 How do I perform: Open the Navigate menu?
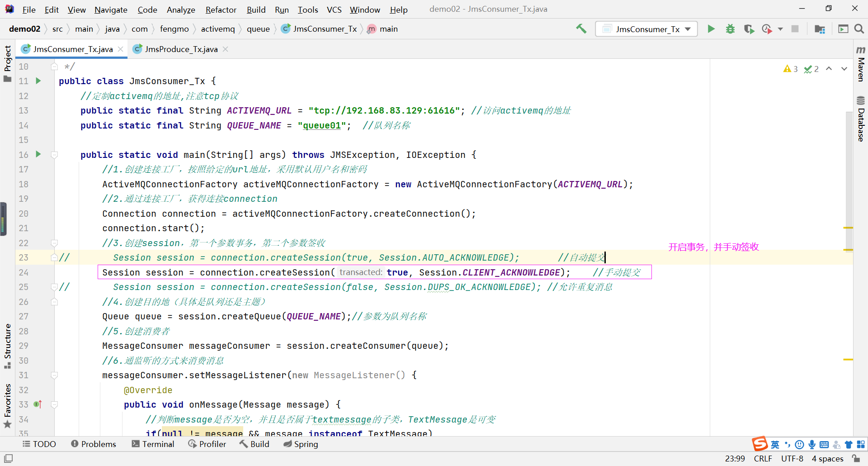pos(111,10)
